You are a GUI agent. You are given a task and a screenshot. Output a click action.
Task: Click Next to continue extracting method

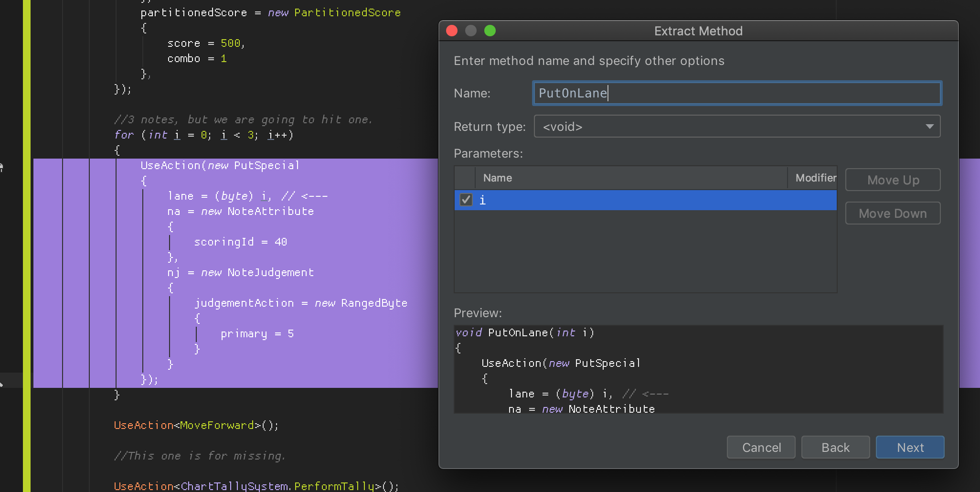(x=910, y=448)
